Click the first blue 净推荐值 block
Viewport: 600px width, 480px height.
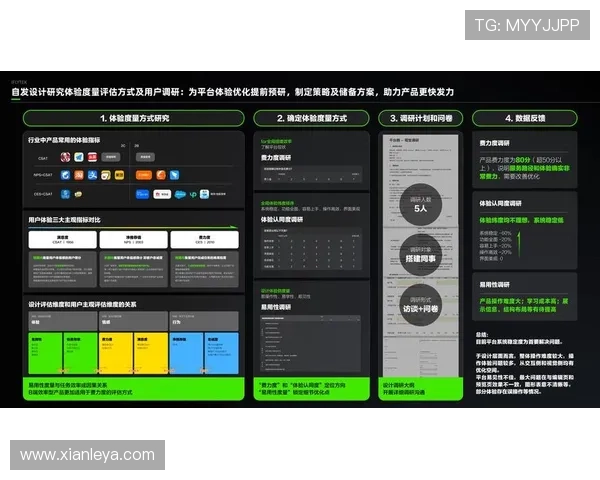186,353
